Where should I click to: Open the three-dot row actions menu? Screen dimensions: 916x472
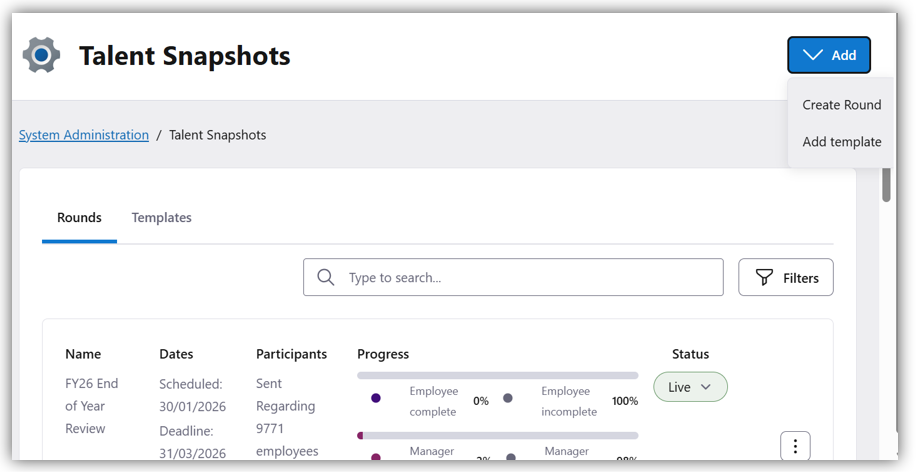click(795, 446)
